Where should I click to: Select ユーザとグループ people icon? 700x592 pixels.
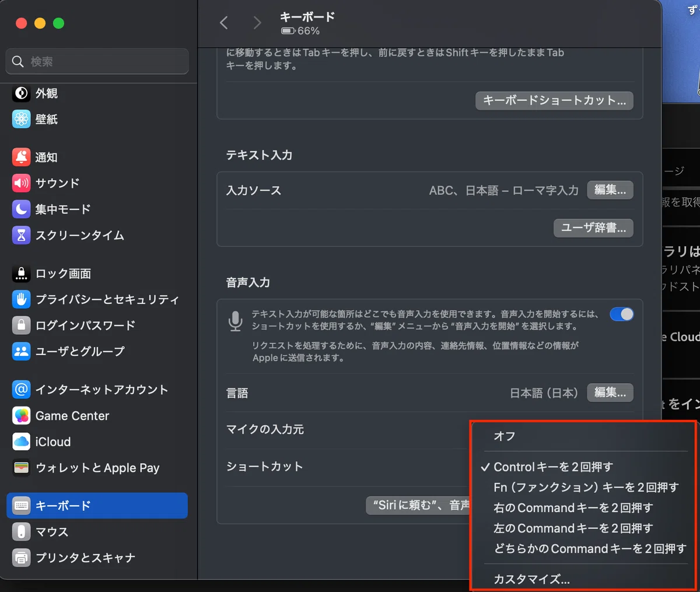(x=22, y=351)
